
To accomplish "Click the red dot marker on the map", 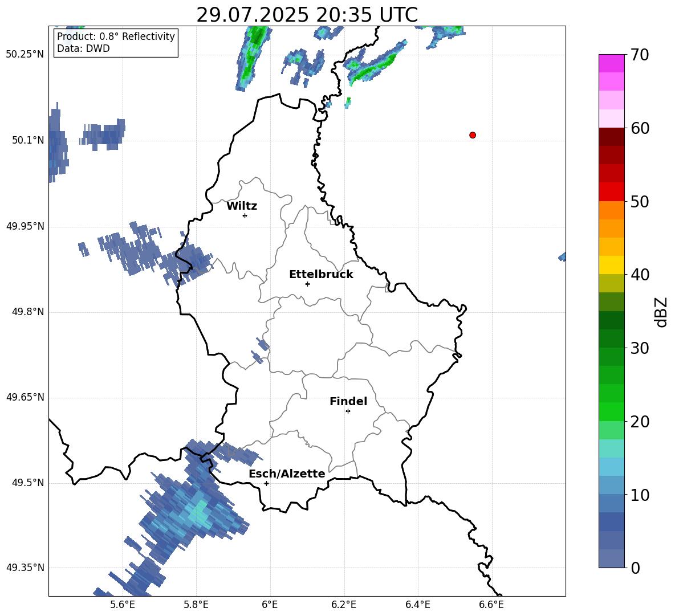I will point(472,135).
